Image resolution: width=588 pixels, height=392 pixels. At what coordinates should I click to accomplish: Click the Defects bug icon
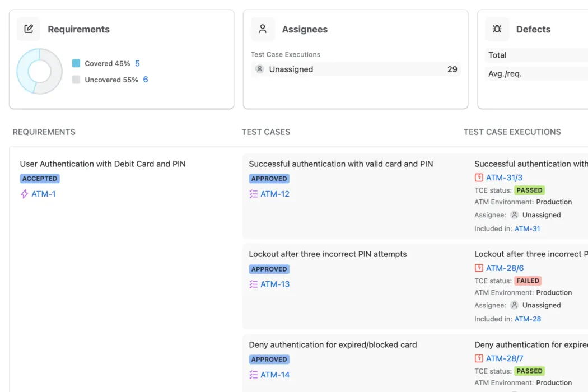point(497,29)
